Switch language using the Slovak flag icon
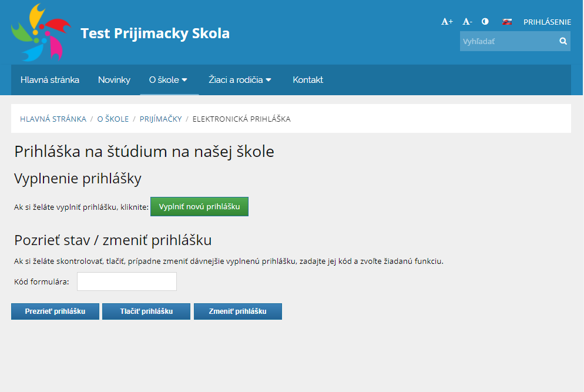Image resolution: width=584 pixels, height=392 pixels. pyautogui.click(x=507, y=22)
